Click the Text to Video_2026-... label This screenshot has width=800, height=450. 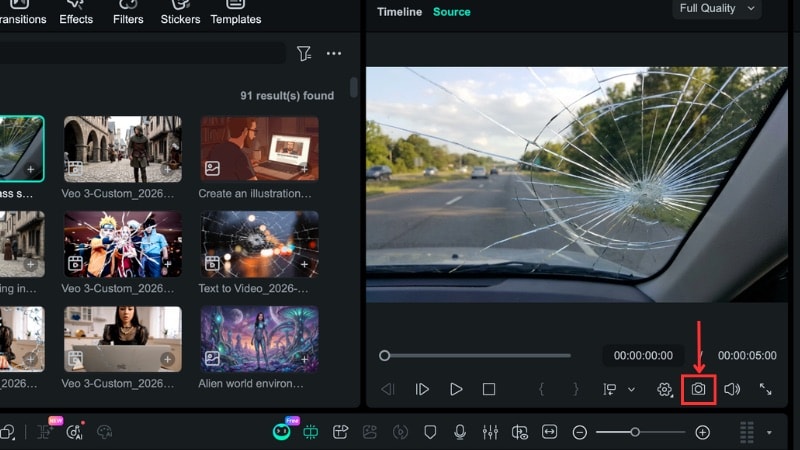pyautogui.click(x=253, y=289)
